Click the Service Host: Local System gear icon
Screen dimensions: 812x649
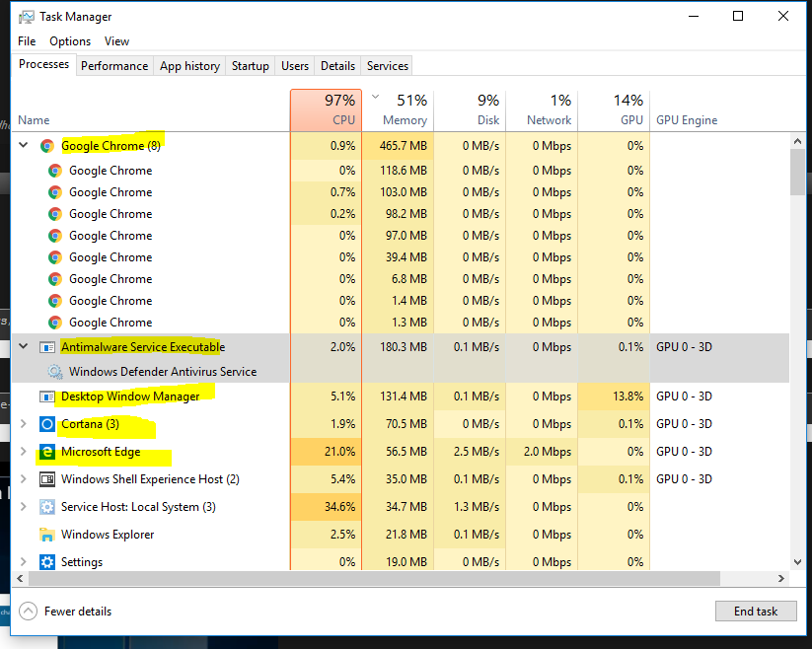tap(47, 507)
